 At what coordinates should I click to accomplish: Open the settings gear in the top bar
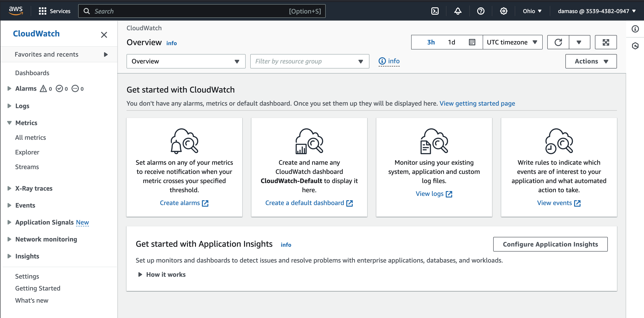pos(503,11)
